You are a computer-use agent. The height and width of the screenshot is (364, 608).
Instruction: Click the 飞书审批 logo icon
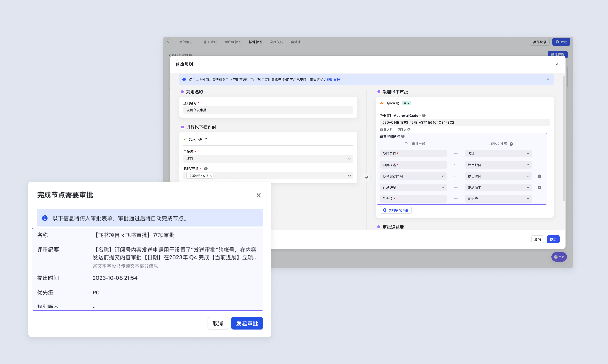point(382,103)
